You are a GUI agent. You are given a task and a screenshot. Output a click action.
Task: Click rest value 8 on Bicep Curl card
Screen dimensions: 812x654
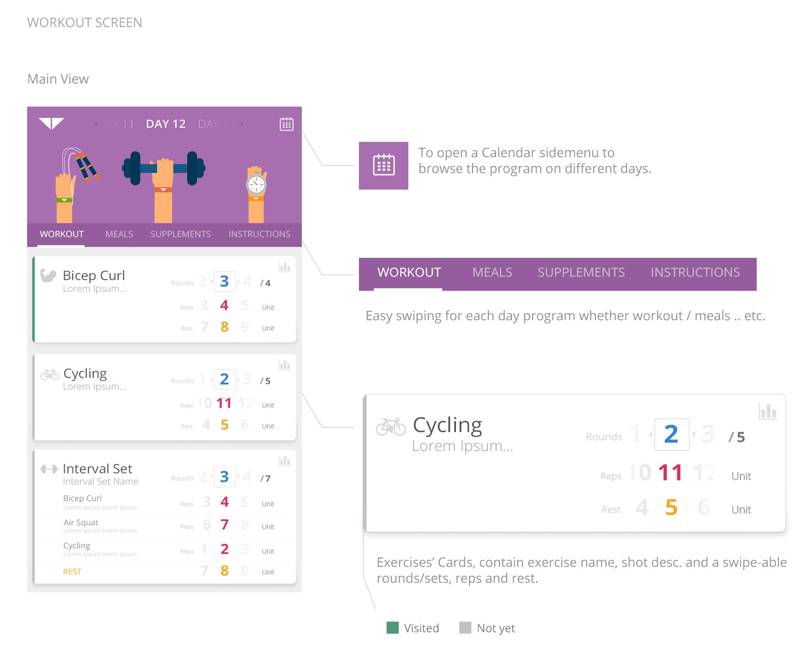pyautogui.click(x=224, y=327)
